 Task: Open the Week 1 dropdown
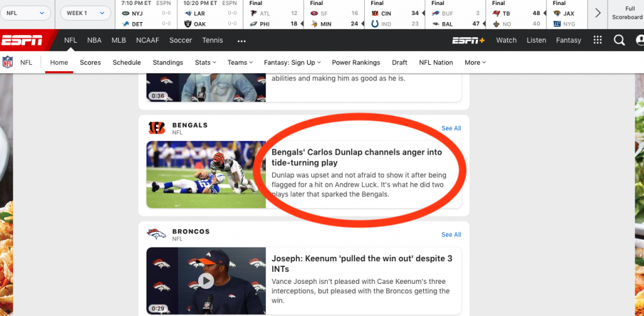click(x=86, y=13)
